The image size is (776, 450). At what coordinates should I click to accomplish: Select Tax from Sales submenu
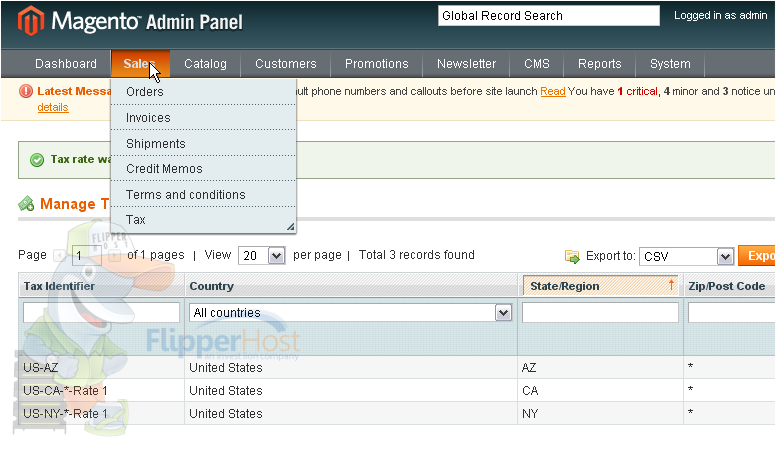[203, 220]
